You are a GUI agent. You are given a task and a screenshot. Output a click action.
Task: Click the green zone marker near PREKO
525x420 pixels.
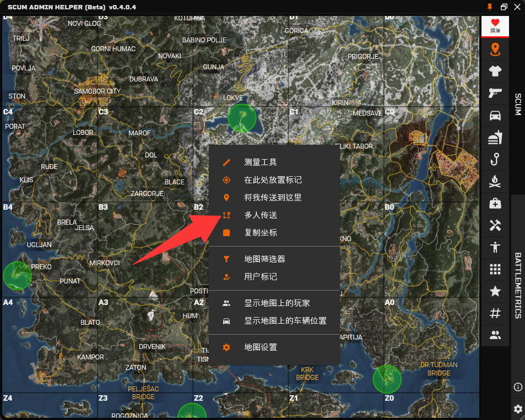coord(18,275)
